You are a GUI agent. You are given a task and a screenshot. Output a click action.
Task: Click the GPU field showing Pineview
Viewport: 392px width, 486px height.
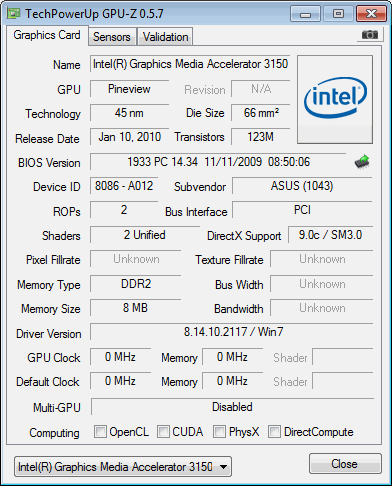(x=129, y=89)
